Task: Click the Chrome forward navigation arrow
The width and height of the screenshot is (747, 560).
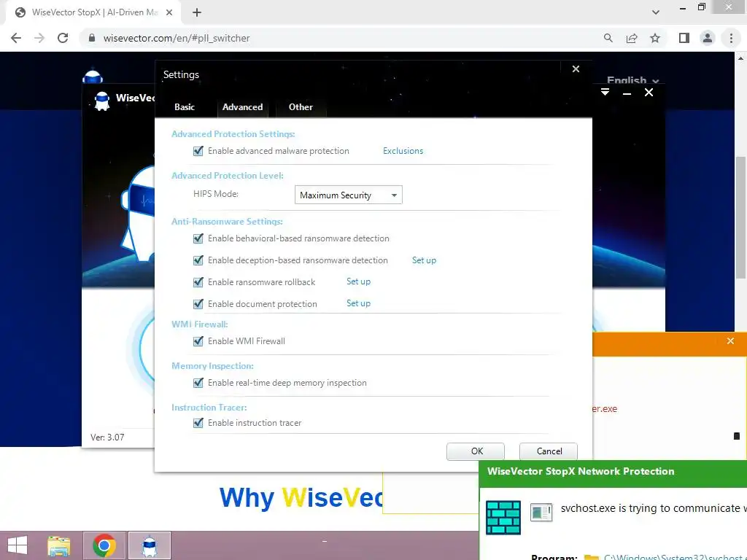Action: [39, 38]
